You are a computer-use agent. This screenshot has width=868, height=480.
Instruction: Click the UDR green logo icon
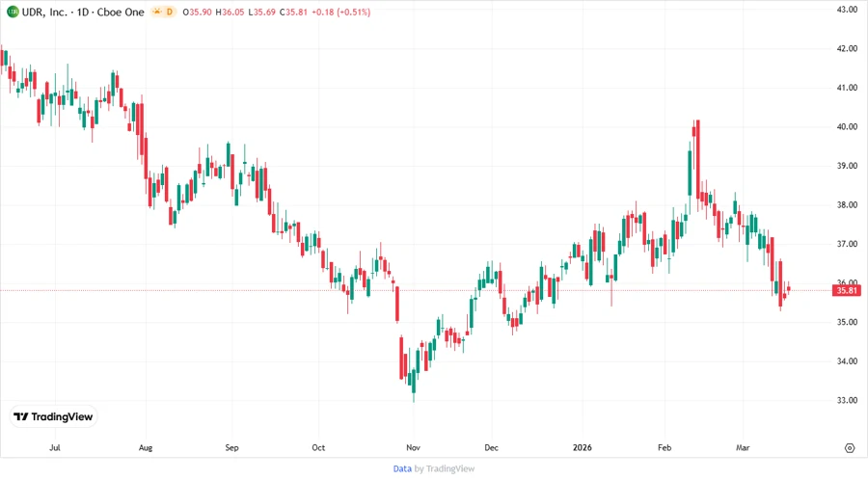coord(13,12)
